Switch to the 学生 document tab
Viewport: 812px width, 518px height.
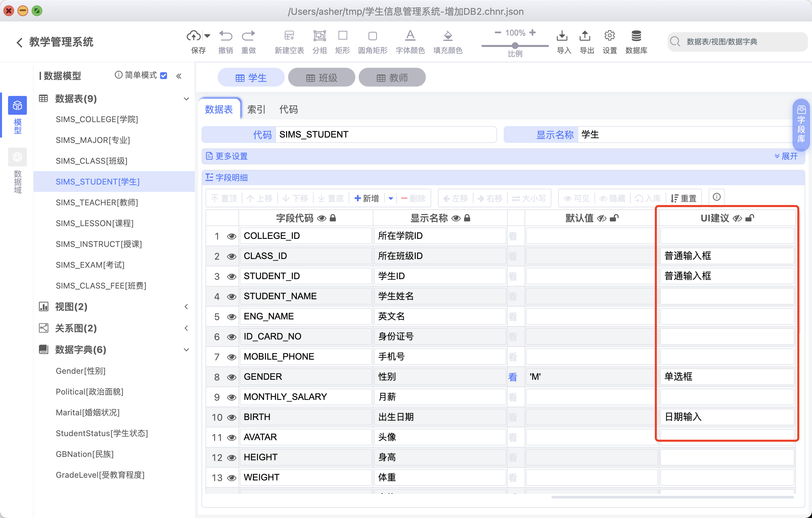[x=251, y=77]
